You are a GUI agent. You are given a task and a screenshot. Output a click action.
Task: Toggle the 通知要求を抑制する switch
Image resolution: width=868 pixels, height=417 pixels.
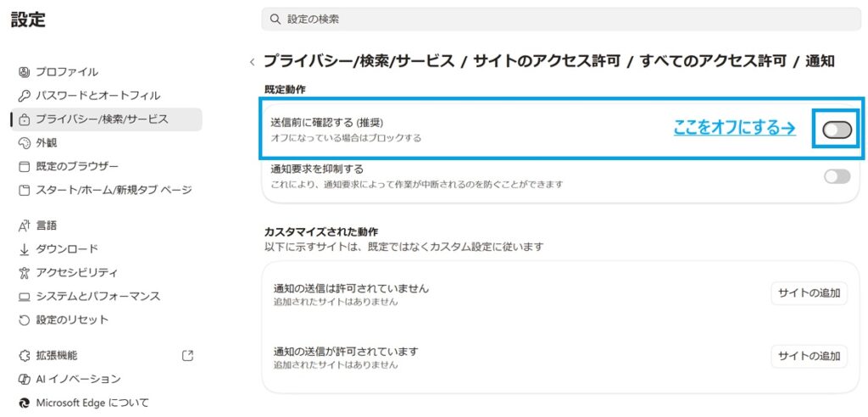coord(837,176)
